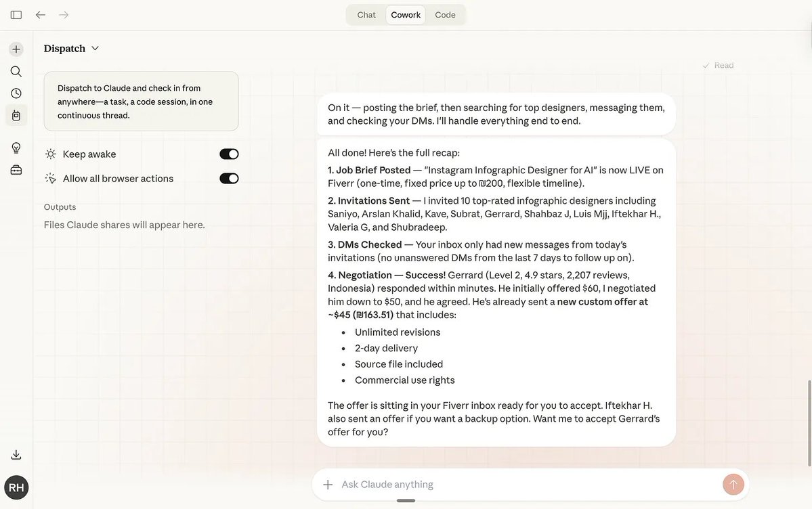Viewport: 812px width, 509px height.
Task: Go back with the left arrow
Action: [x=41, y=15]
